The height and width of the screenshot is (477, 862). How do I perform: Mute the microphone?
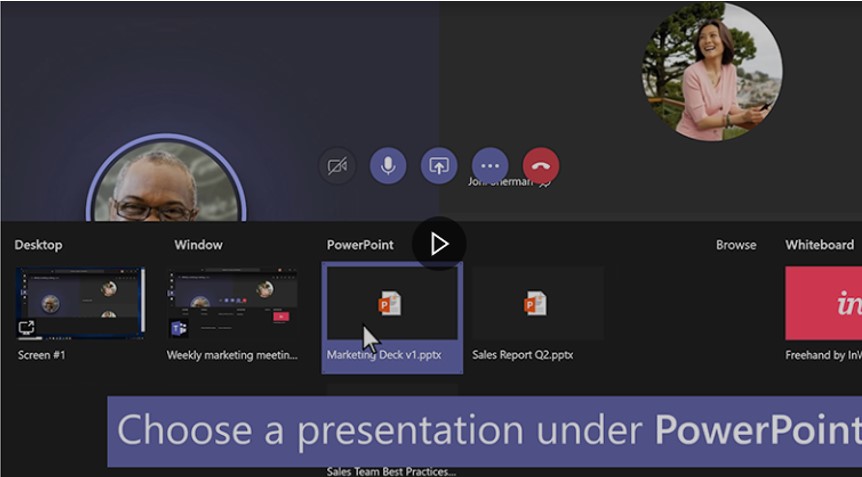[388, 165]
